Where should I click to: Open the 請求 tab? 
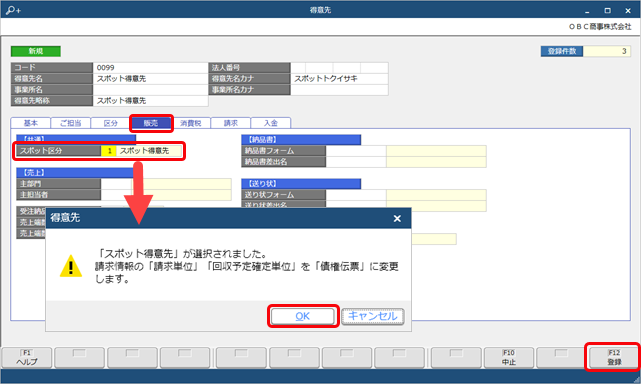point(231,123)
